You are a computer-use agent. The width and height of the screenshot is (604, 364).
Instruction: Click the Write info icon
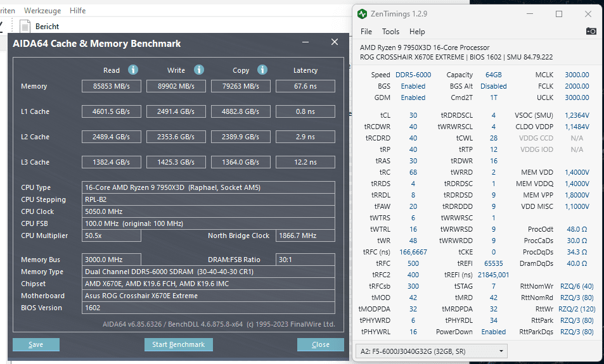199,70
